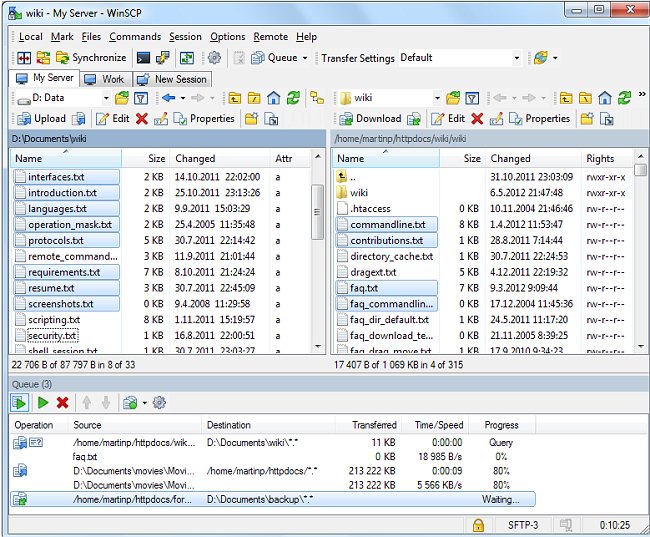Open the terminal console icon
The image size is (650, 537).
tap(144, 58)
